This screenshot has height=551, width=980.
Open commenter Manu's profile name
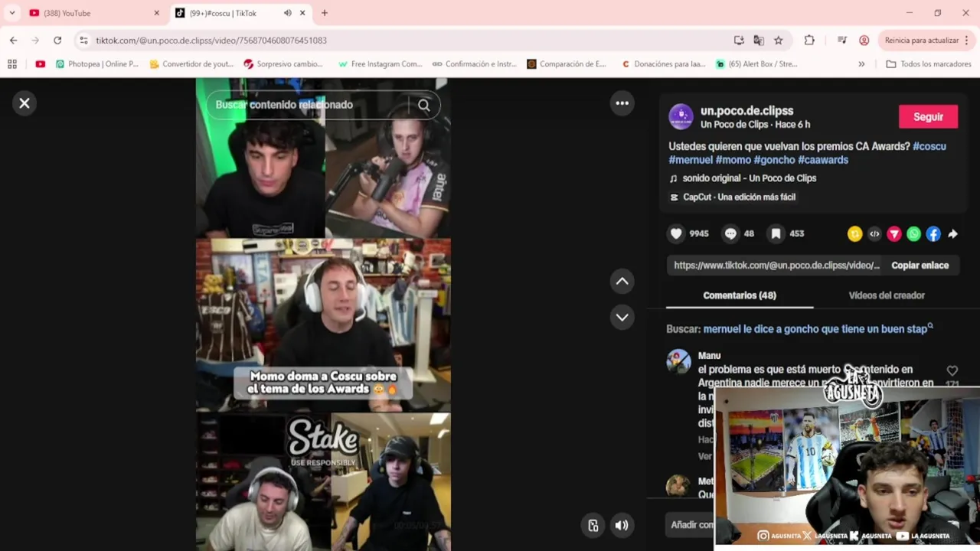click(x=709, y=356)
